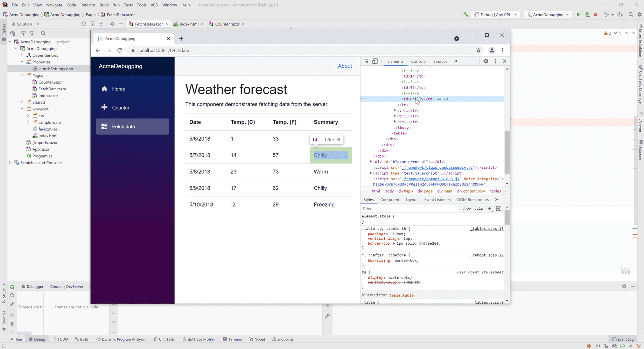Switch to the Counter.razor editor tab

[227, 24]
